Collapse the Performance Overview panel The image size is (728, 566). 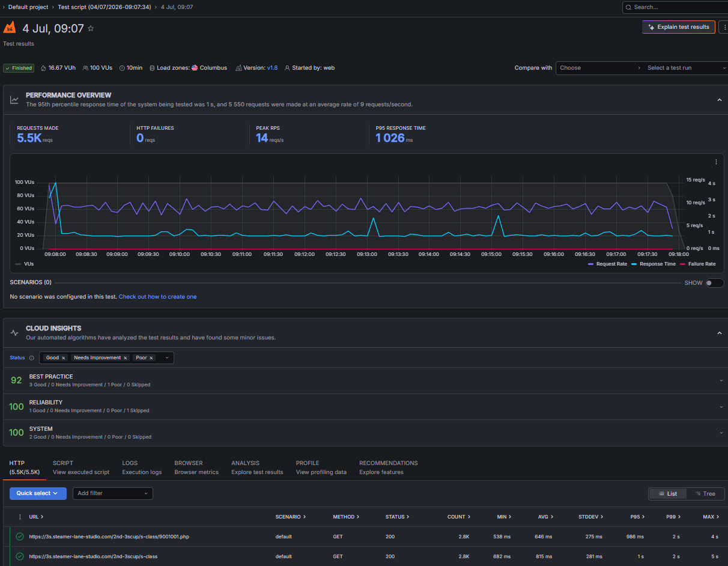click(x=720, y=100)
